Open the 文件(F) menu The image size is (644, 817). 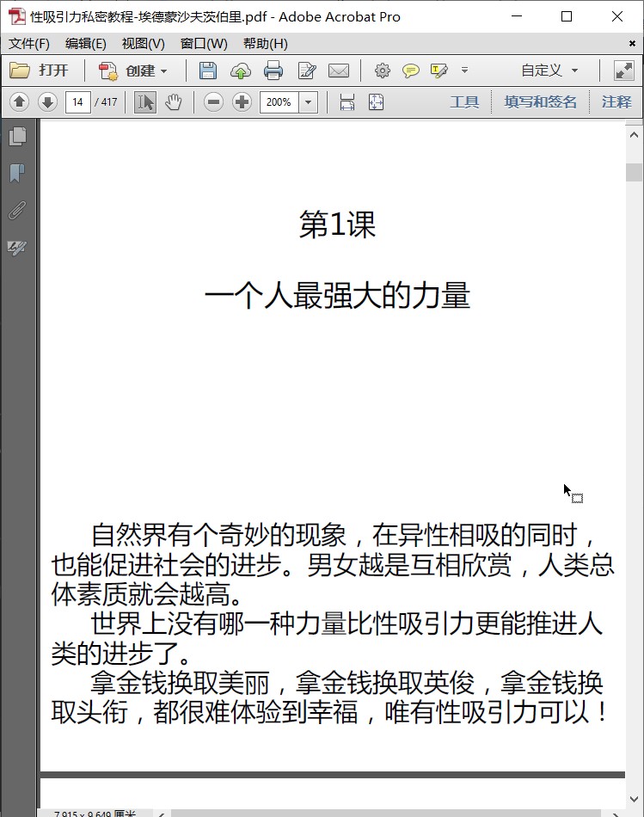[x=29, y=44]
